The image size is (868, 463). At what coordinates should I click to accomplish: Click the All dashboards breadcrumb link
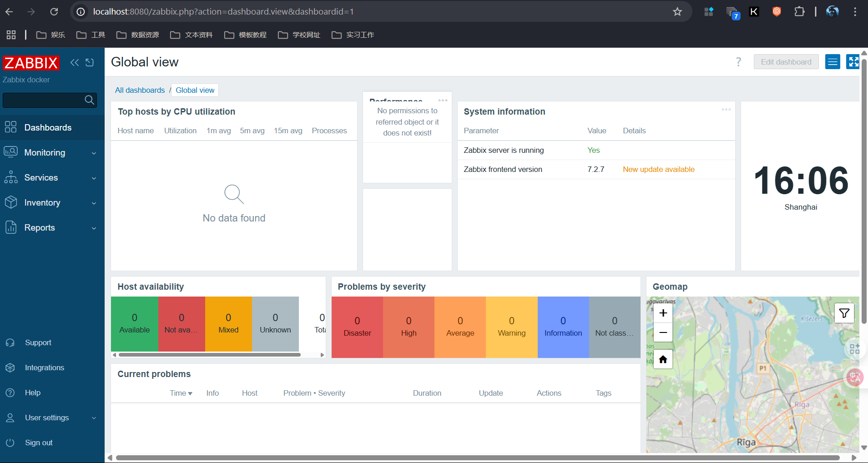click(x=140, y=90)
